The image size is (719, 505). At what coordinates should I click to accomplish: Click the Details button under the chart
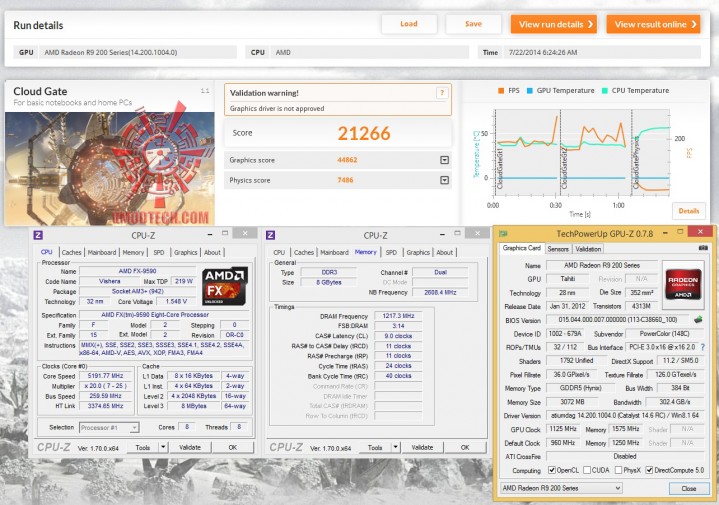(689, 211)
